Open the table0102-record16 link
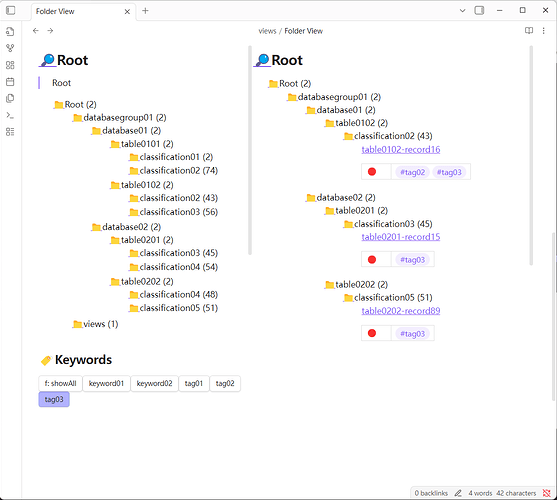This screenshot has width=557, height=500. tap(401, 150)
